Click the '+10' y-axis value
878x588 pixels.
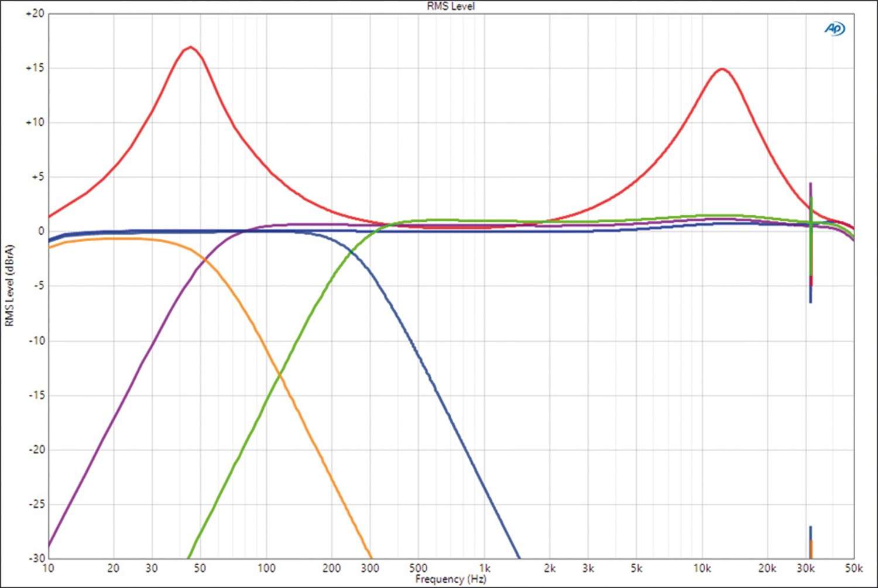click(35, 122)
